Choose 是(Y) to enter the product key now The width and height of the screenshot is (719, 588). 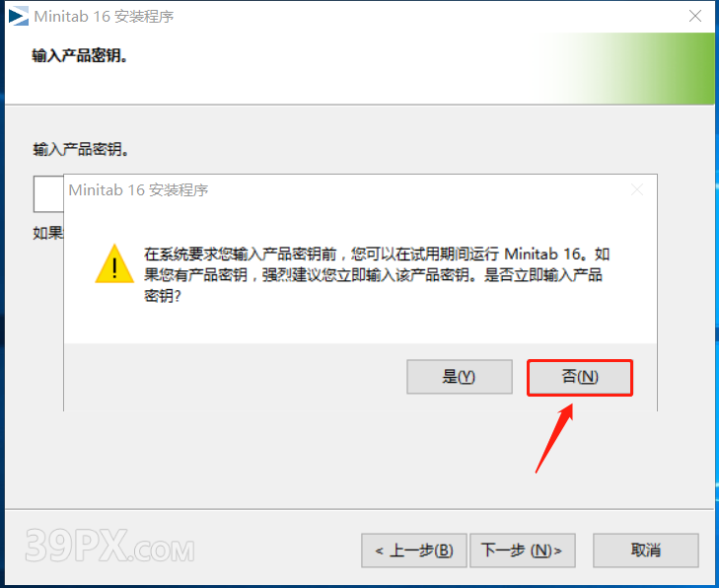pyautogui.click(x=459, y=377)
